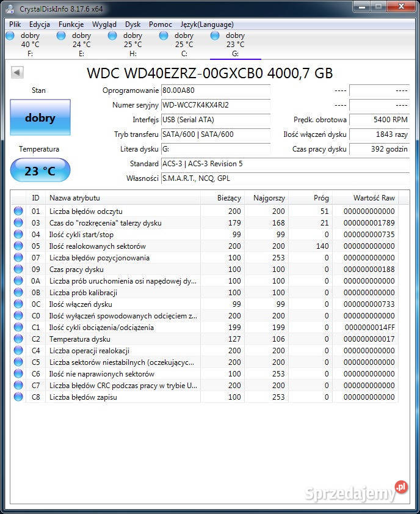420x514 pixels.
Task: Click the Oprogramowanie field 80.00A80
Action: [215, 90]
